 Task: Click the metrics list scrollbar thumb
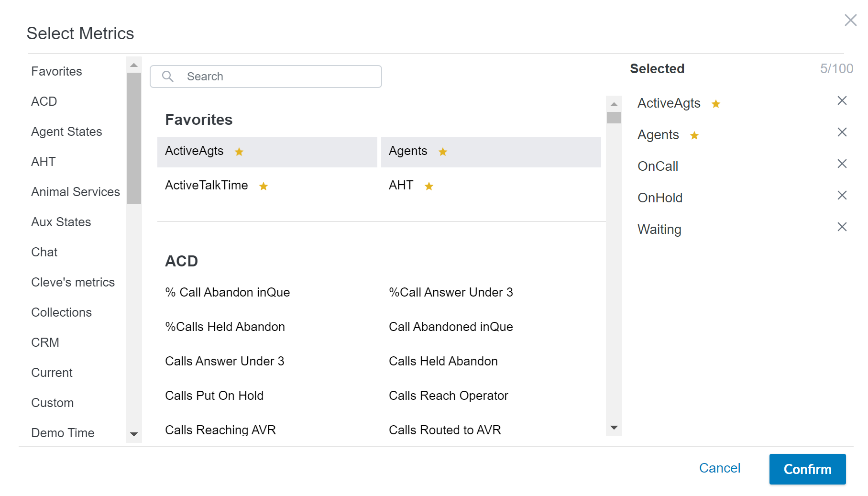pos(614,118)
